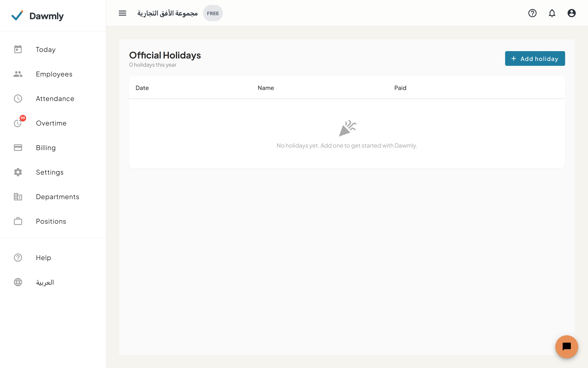Open the Help link in sidebar
This screenshot has height=368, width=588.
click(x=53, y=258)
